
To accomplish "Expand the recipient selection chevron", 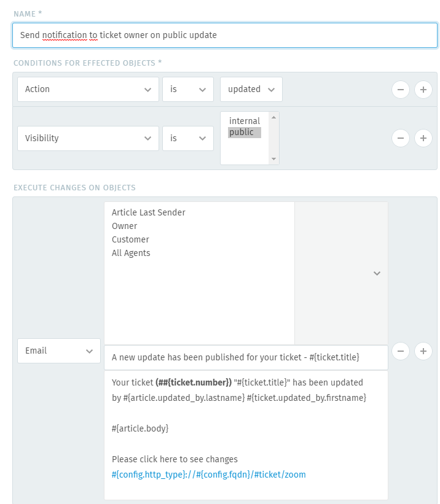I will tap(377, 273).
